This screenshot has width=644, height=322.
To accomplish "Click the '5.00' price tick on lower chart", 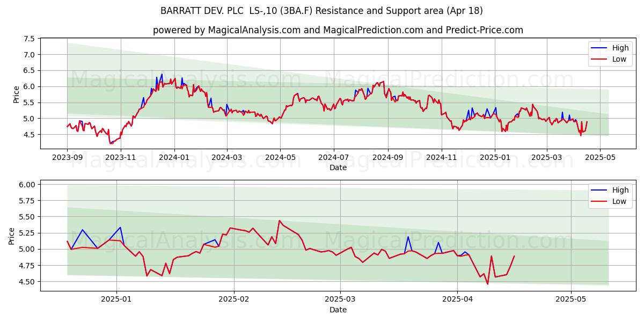I will [27, 249].
